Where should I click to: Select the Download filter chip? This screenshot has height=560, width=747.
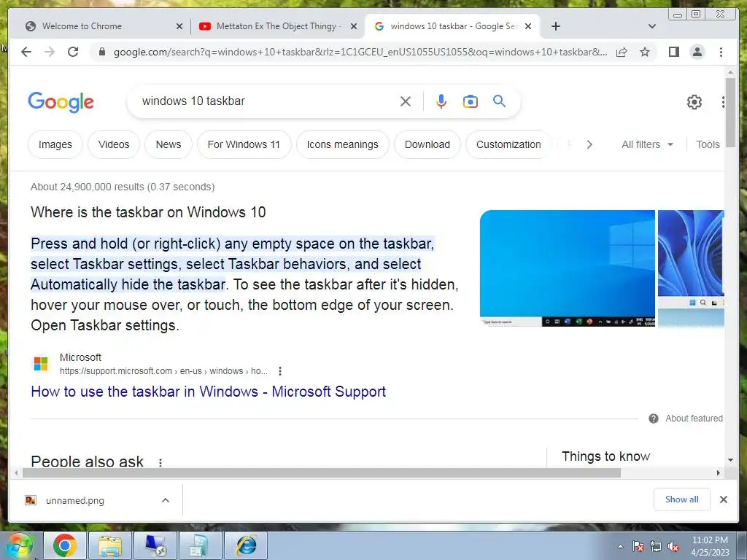click(x=427, y=144)
